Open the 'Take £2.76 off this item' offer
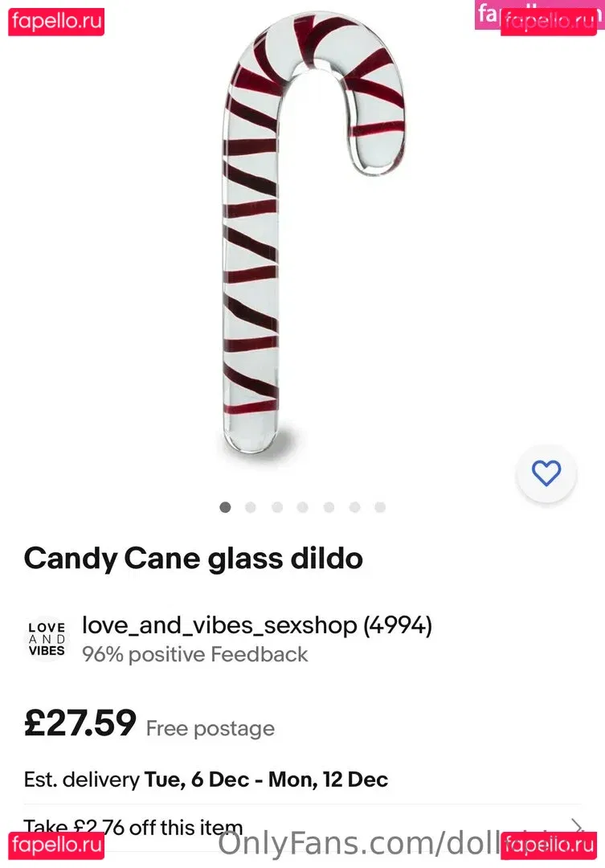 point(133,826)
